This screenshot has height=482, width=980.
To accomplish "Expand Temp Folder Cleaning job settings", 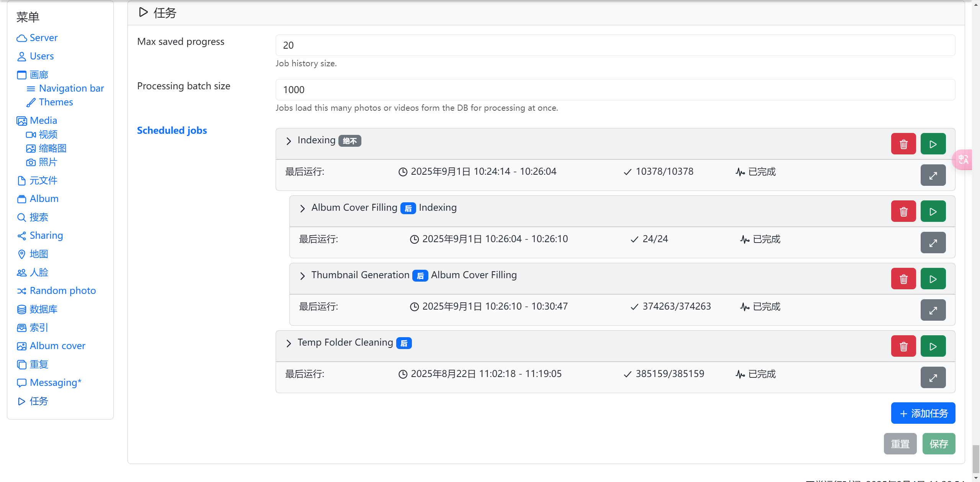I will [x=289, y=343].
